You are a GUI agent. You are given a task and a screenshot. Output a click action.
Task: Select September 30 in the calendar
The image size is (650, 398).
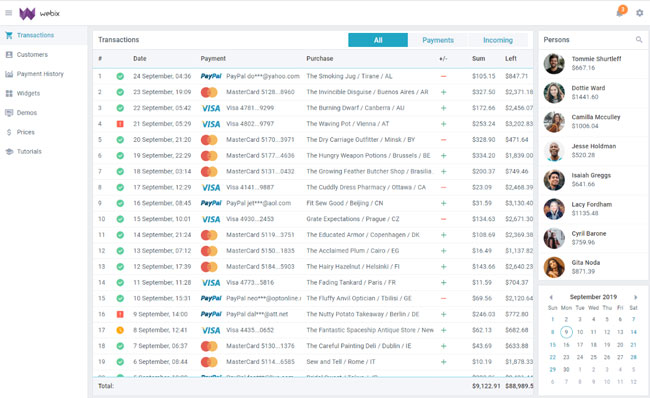566,369
